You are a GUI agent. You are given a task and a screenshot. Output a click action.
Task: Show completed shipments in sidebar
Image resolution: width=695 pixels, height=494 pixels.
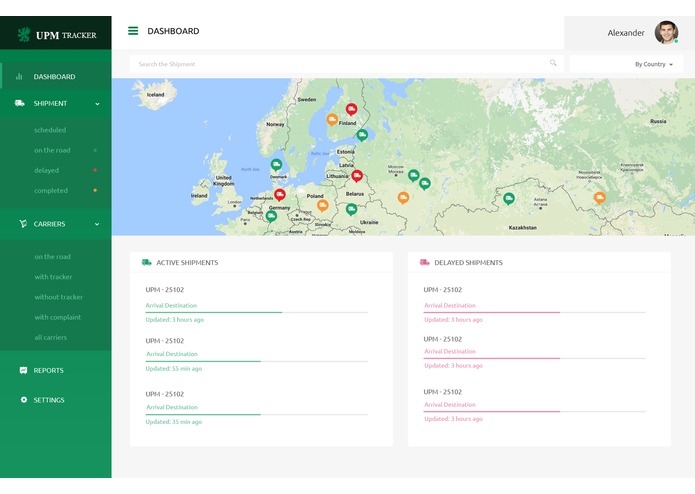51,191
